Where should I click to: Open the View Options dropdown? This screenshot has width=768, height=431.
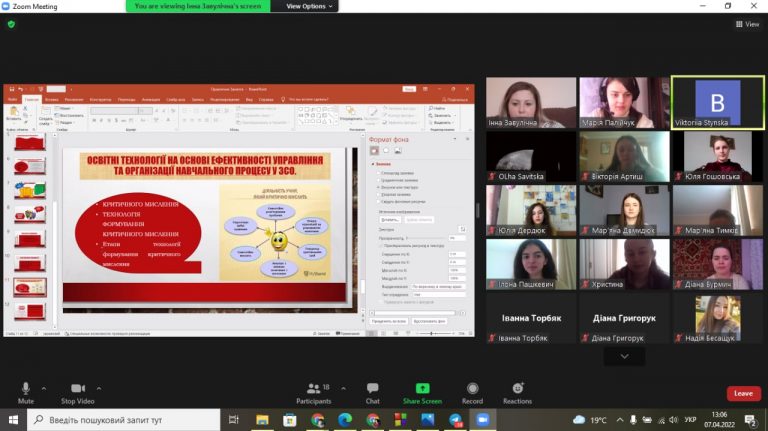tap(309, 6)
